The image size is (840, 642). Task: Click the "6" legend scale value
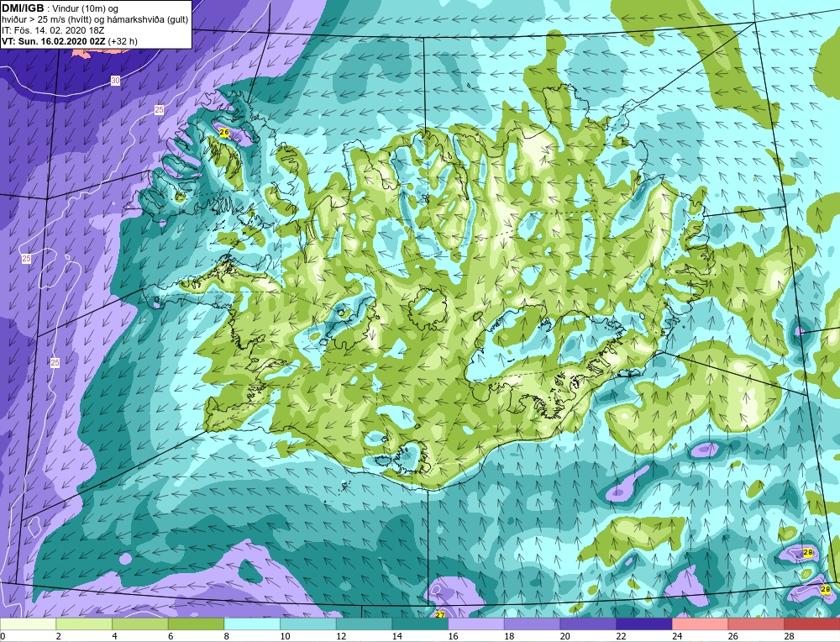pyautogui.click(x=171, y=636)
